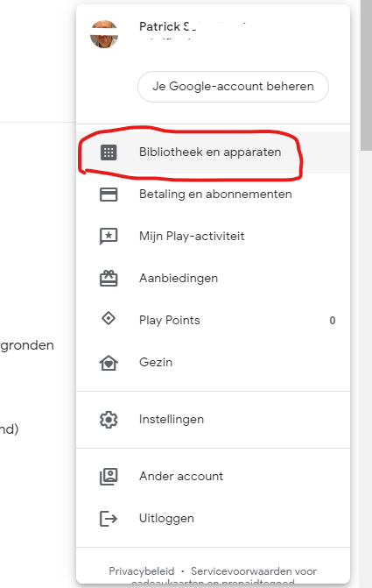The width and height of the screenshot is (372, 588).
Task: Click the Ander account switch icon
Action: click(109, 477)
